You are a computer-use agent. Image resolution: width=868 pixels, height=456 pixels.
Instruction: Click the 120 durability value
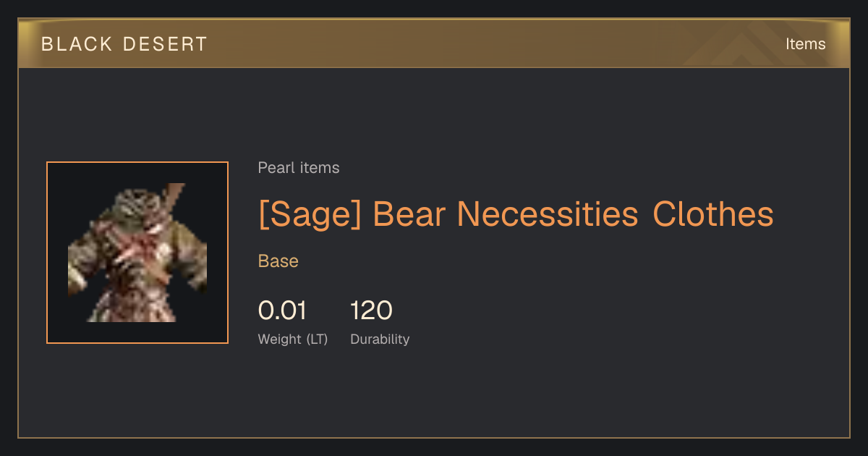click(371, 311)
